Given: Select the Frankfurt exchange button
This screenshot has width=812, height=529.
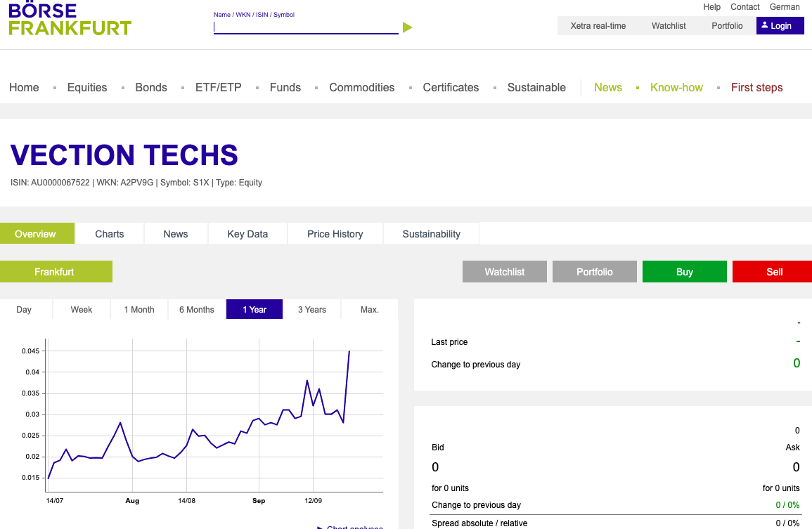Looking at the screenshot, I should (x=55, y=272).
